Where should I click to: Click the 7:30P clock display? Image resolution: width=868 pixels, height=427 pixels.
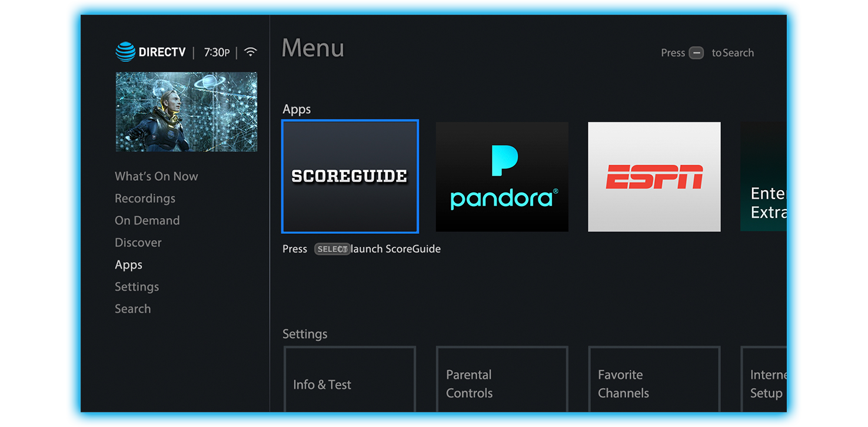[217, 52]
